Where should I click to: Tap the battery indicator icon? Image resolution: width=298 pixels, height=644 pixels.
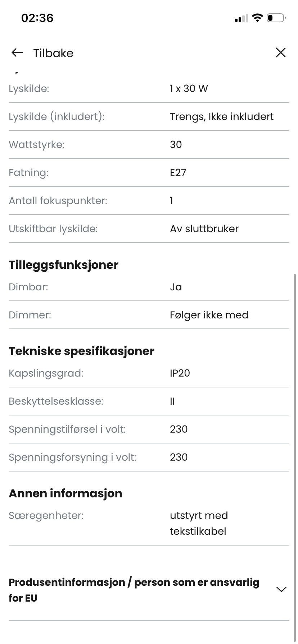click(x=276, y=18)
